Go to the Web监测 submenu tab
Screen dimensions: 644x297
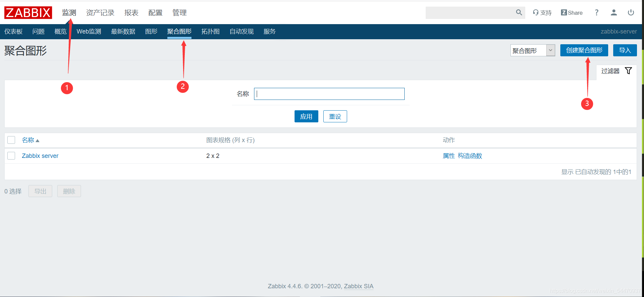pyautogui.click(x=89, y=32)
